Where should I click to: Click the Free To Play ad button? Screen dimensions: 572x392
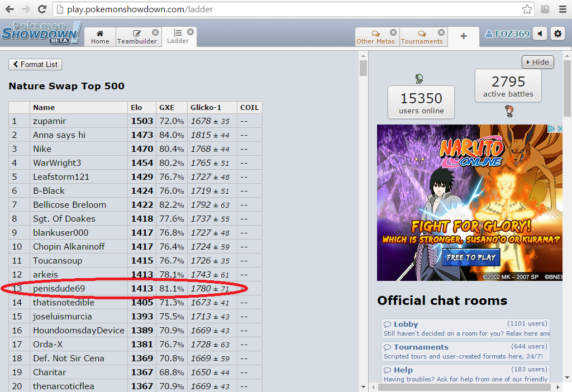tap(471, 257)
